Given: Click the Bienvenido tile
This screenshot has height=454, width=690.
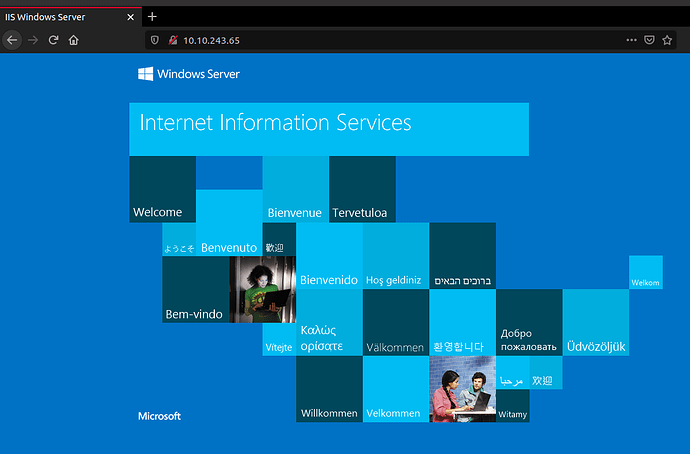Looking at the screenshot, I should click(x=329, y=256).
